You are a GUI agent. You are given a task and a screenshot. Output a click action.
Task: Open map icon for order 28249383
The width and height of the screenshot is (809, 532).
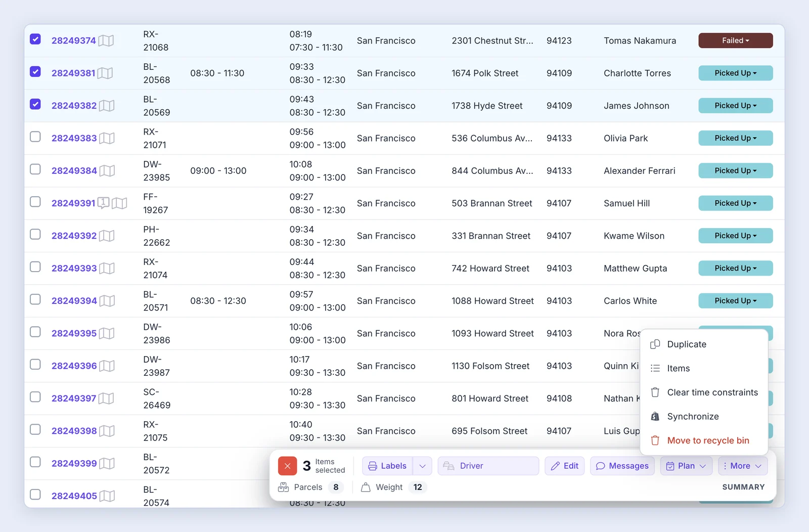coord(107,138)
